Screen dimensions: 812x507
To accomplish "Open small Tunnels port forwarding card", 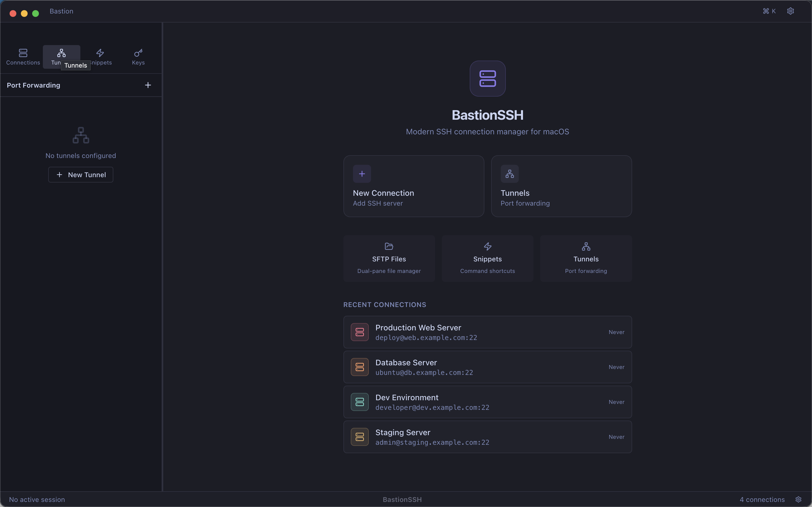I will (586, 258).
